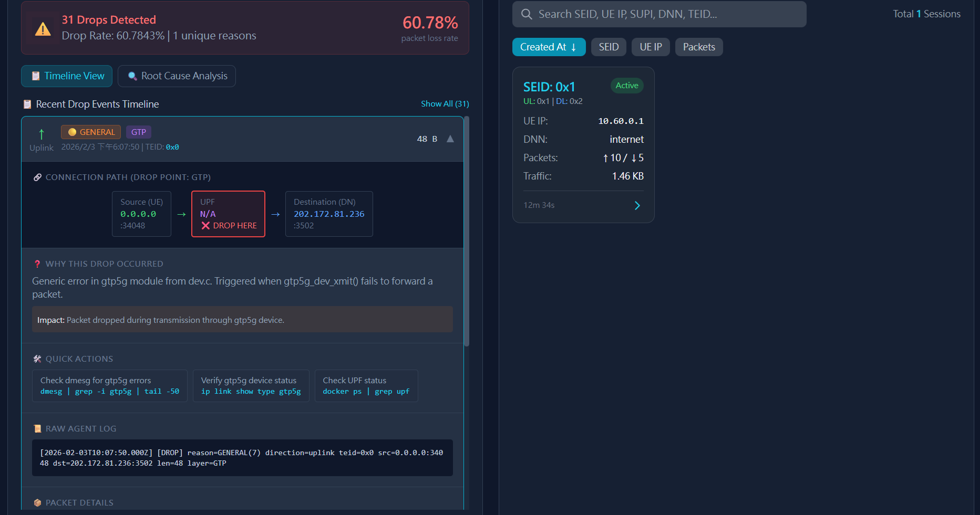The width and height of the screenshot is (980, 515).
Task: Open Show All drop events
Action: click(445, 103)
